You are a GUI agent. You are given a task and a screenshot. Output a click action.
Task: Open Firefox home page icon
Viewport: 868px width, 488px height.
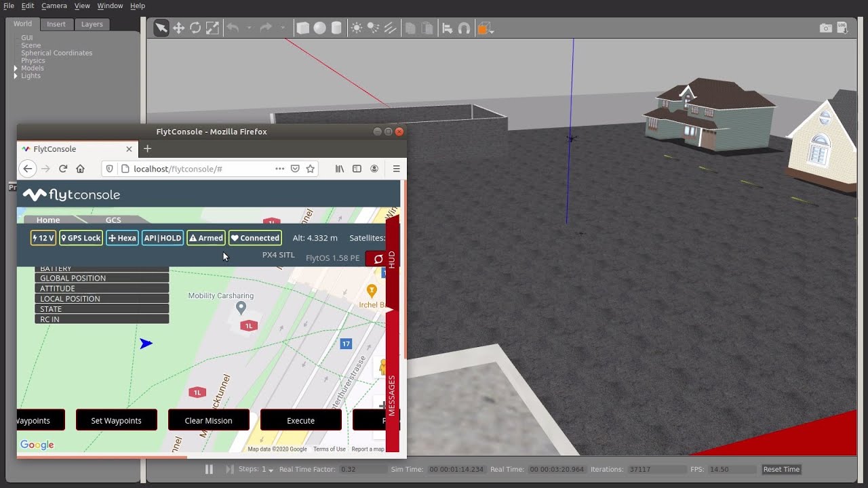coord(80,169)
